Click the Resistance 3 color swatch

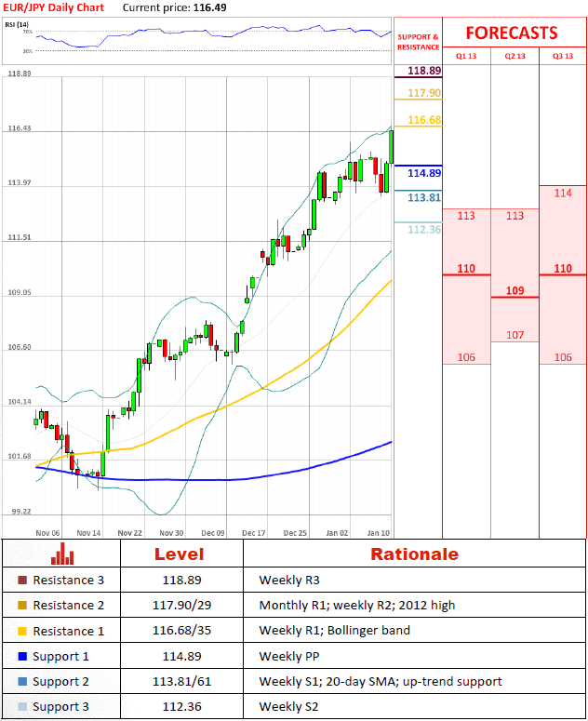[x=22, y=580]
